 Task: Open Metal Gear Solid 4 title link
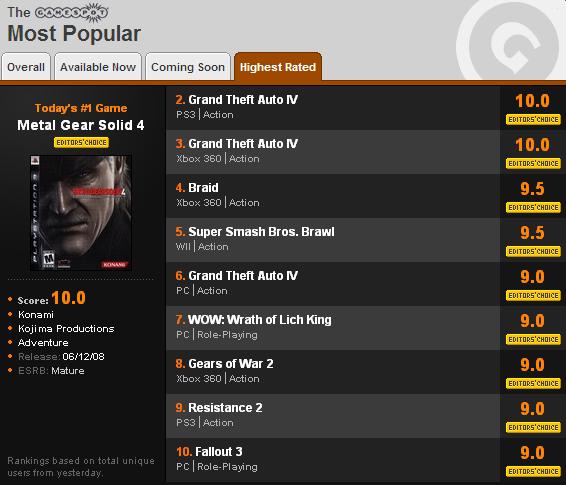(x=81, y=125)
